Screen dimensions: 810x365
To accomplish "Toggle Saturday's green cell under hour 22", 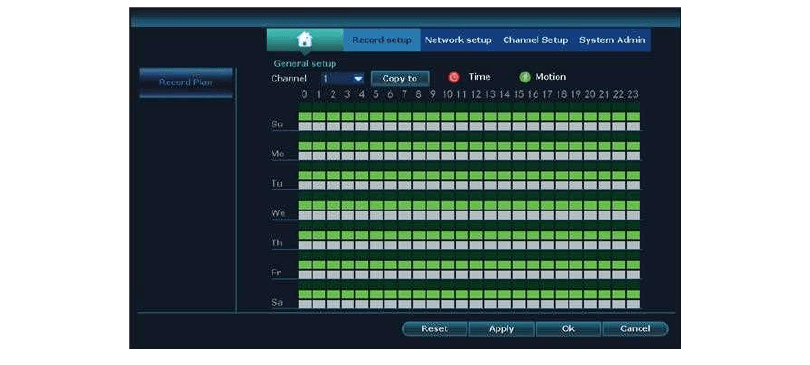I will pyautogui.click(x=619, y=294).
